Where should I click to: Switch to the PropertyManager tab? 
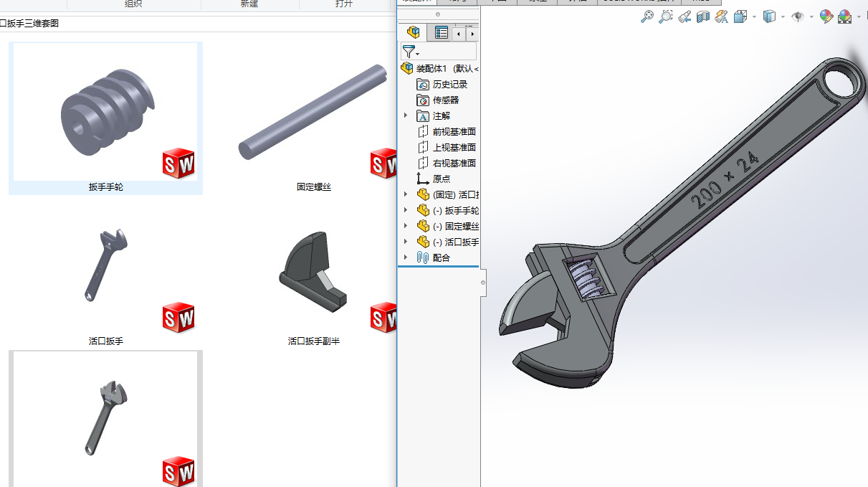coord(442,32)
